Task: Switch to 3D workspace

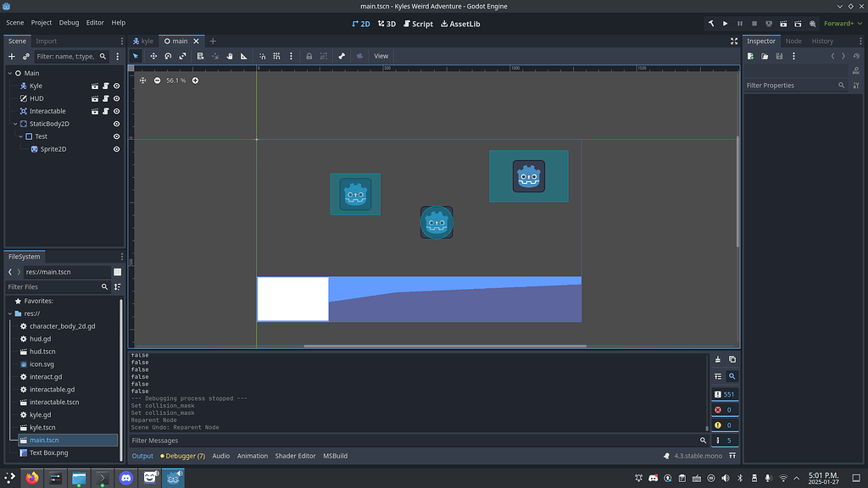Action: (387, 24)
